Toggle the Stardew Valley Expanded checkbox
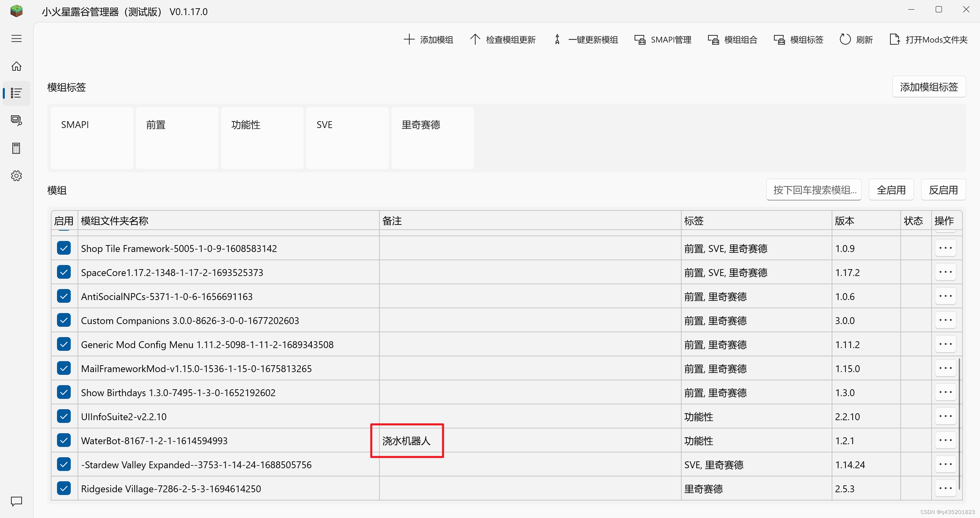 pos(64,464)
